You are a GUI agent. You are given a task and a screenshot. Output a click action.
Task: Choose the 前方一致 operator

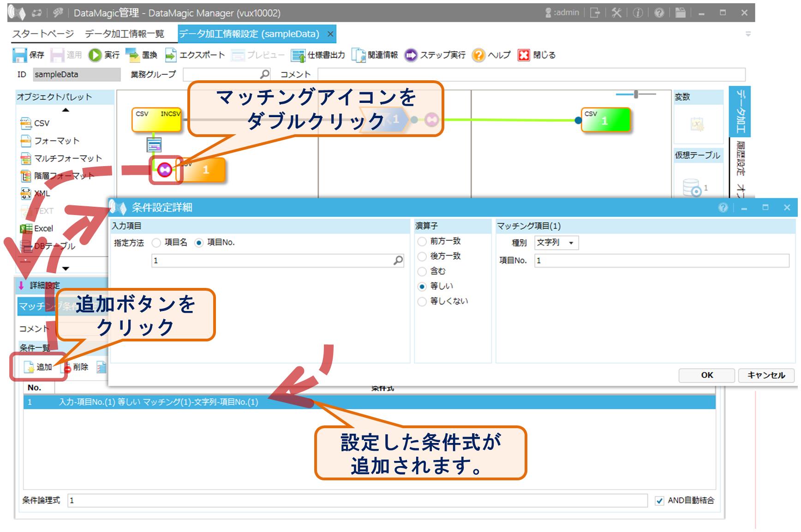click(422, 241)
